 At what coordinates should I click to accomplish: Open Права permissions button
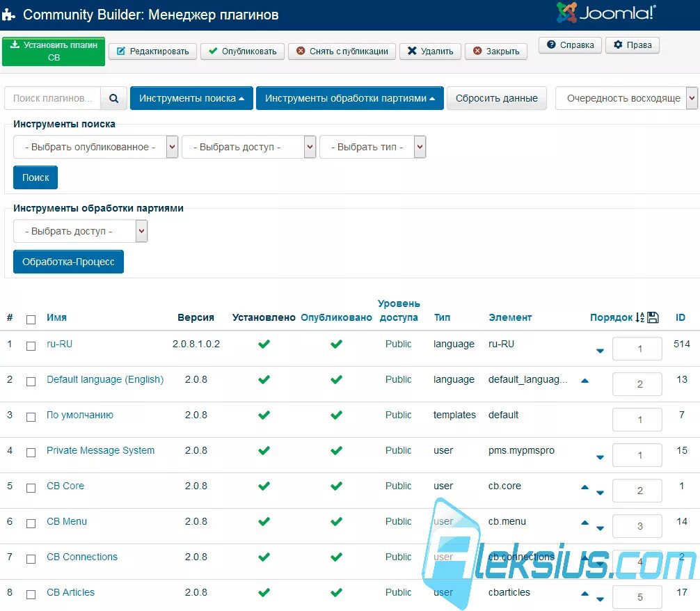click(632, 45)
